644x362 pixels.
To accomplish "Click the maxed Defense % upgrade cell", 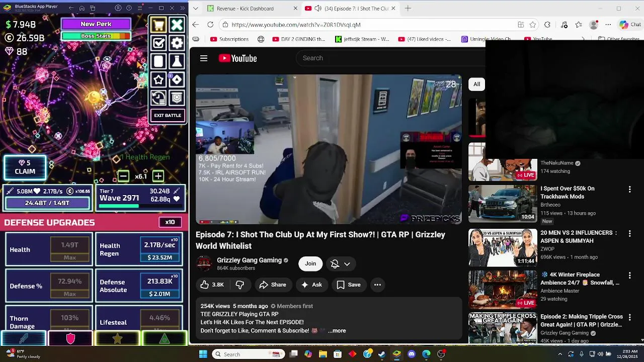I will point(70,286).
